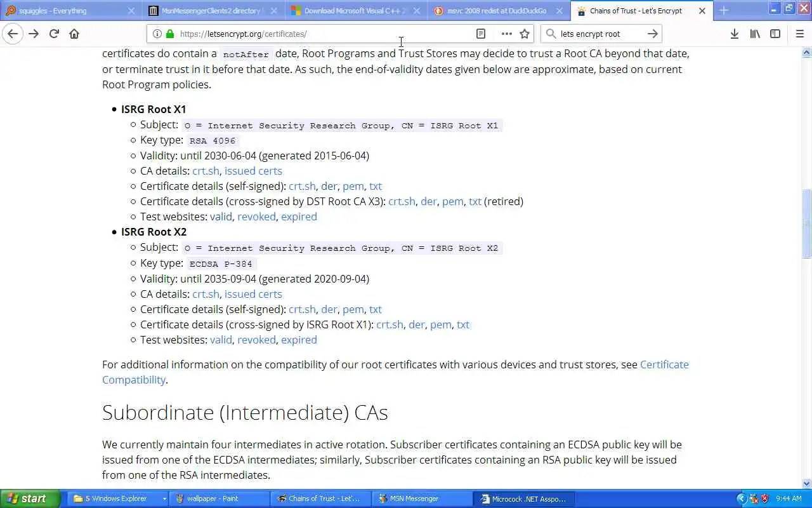The image size is (812, 508).
Task: Click the RSA 4096 key type text
Action: pos(213,140)
